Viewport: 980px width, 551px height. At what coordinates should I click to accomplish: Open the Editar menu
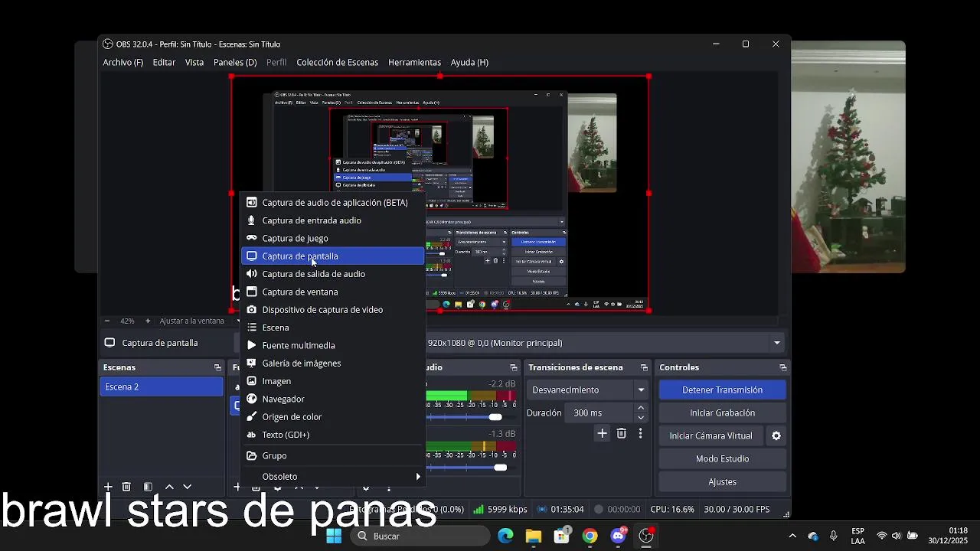(x=164, y=63)
